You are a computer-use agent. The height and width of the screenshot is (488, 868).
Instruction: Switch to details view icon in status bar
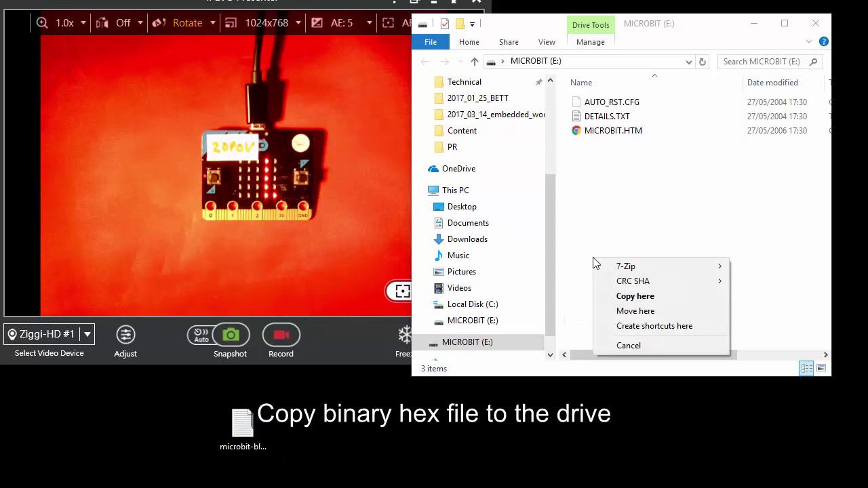click(806, 368)
